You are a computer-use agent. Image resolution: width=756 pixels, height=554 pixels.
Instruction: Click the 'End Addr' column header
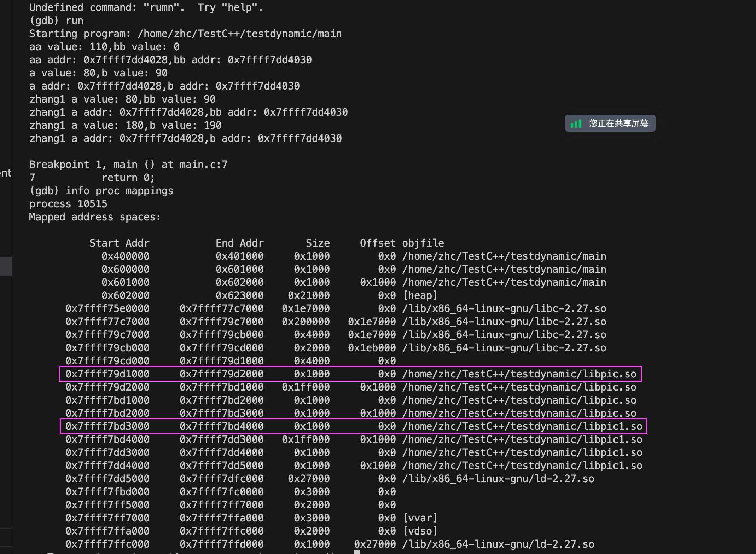coord(240,243)
